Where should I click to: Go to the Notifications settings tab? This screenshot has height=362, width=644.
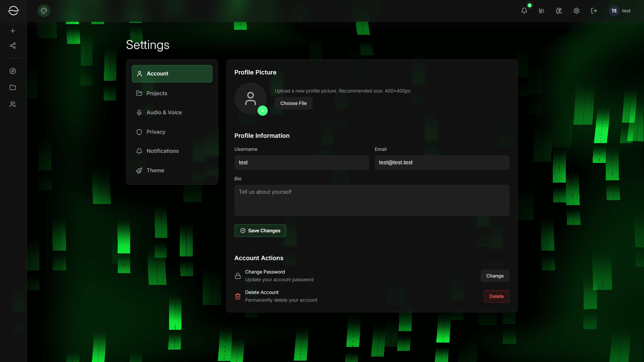tap(172, 151)
